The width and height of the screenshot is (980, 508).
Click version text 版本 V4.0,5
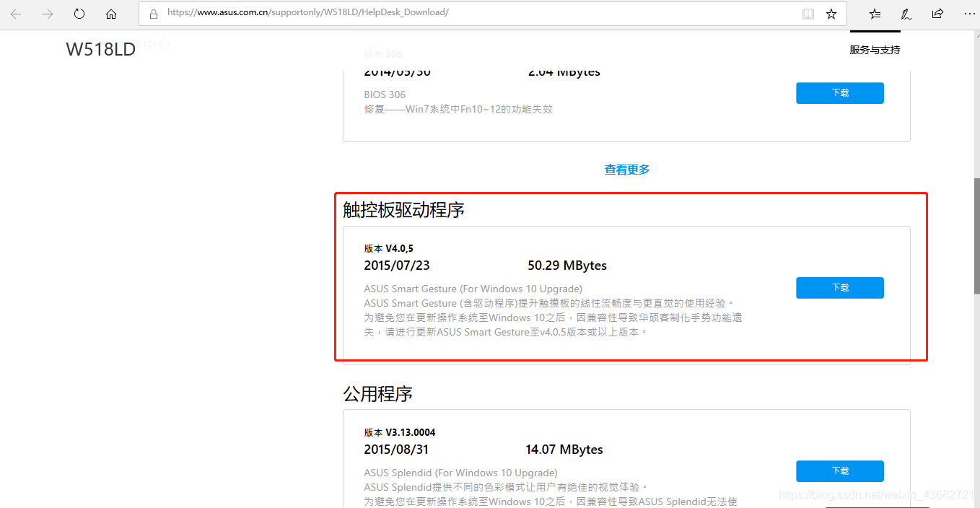point(389,249)
